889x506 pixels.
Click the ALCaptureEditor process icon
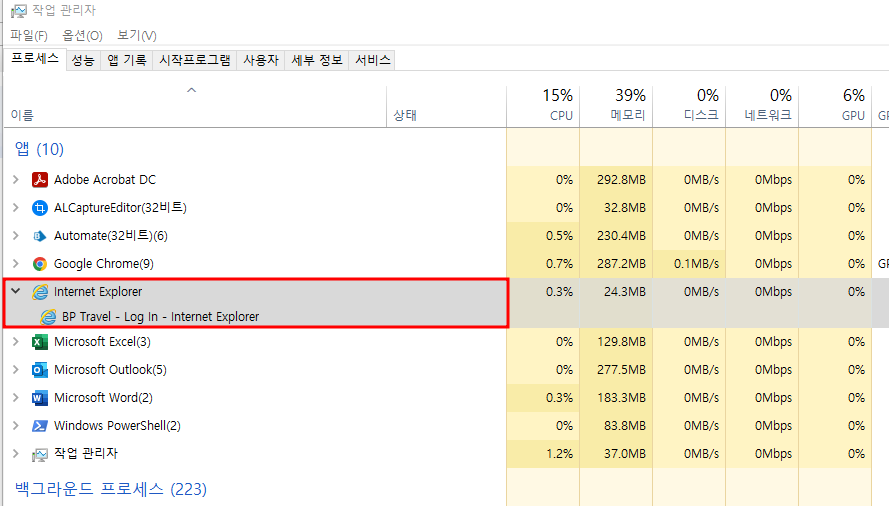click(x=40, y=208)
